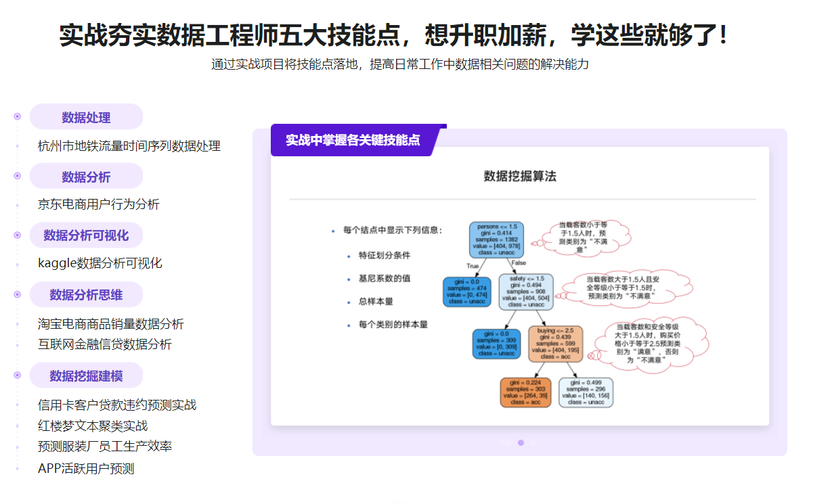Click the circle marker beside 数据处理
The height and width of the screenshot is (504, 832).
click(x=17, y=116)
